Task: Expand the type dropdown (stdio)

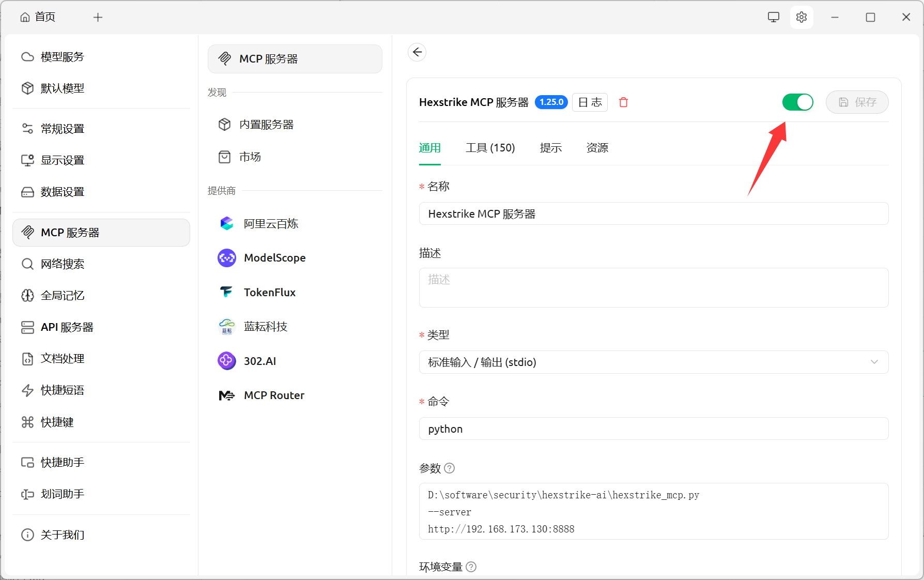Action: point(653,362)
